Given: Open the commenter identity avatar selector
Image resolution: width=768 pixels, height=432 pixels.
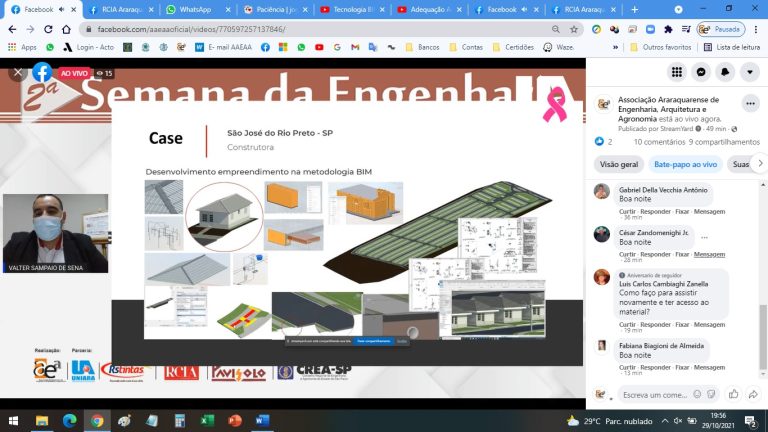Looking at the screenshot, I should [601, 394].
